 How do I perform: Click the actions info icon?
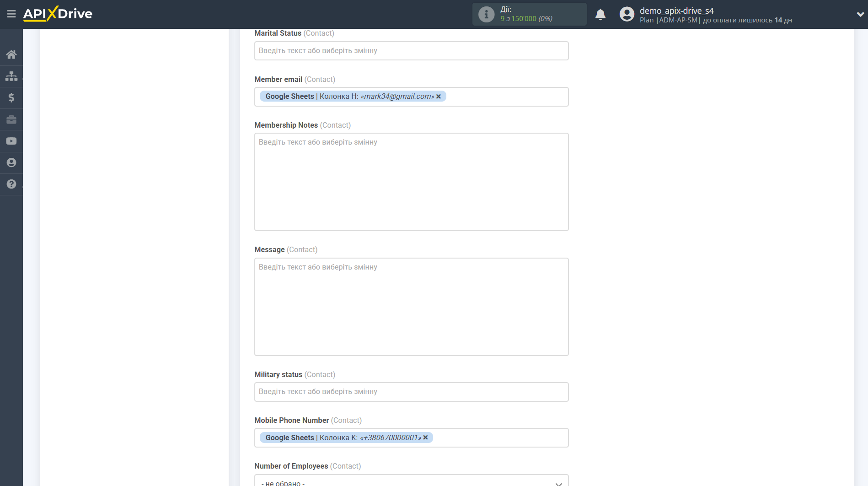[486, 14]
